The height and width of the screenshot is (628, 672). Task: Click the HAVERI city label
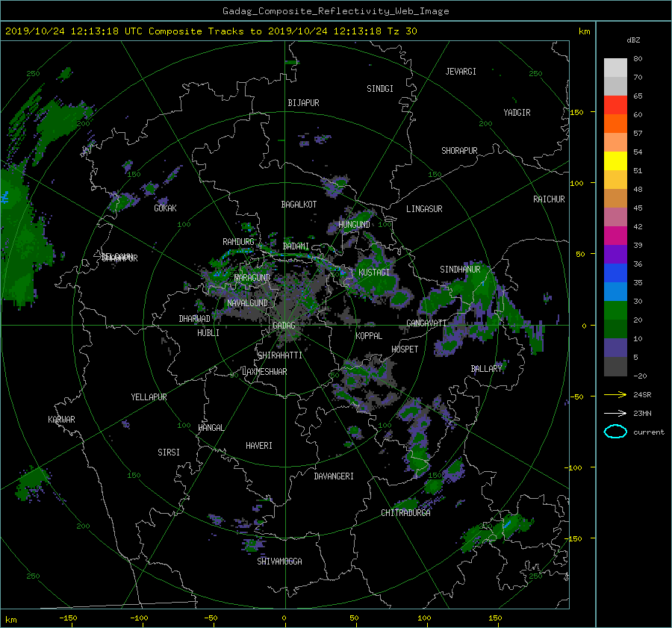click(x=259, y=446)
